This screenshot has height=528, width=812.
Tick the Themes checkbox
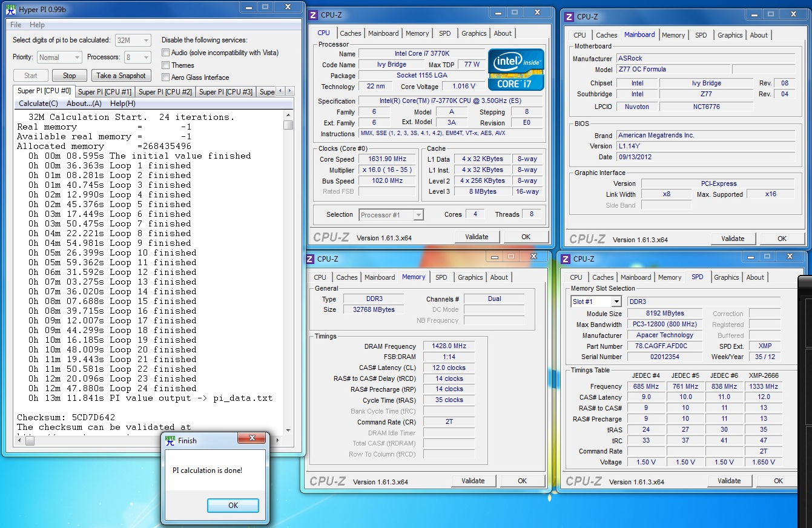coord(165,65)
